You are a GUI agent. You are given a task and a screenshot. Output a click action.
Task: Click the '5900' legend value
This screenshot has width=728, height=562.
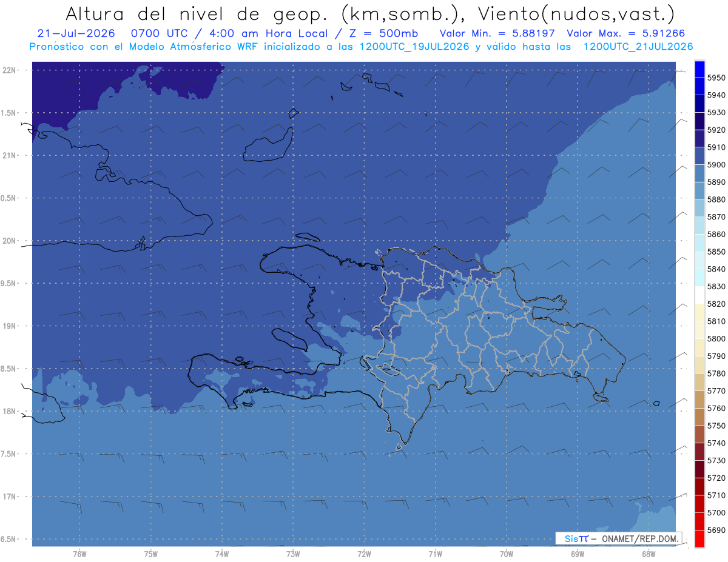716,164
